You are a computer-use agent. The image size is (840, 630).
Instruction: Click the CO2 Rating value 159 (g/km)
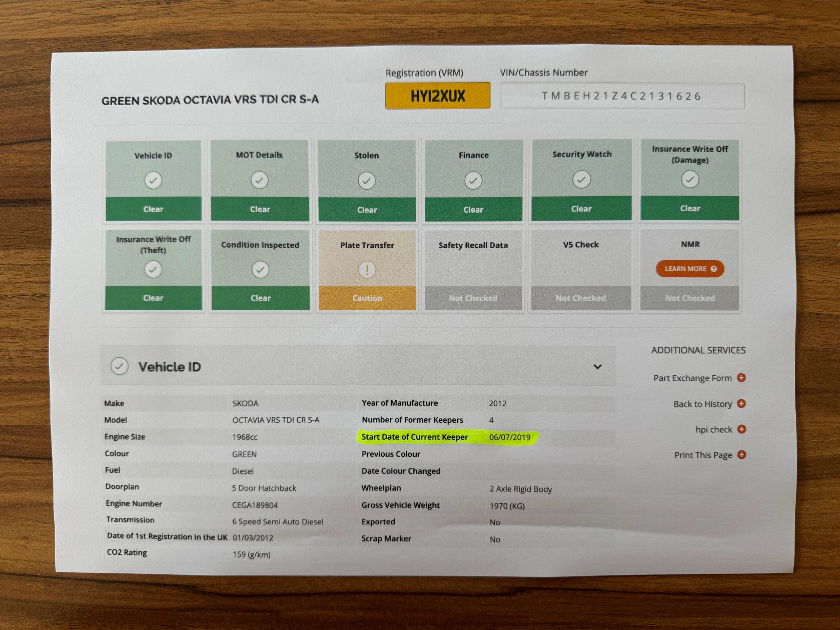(251, 555)
